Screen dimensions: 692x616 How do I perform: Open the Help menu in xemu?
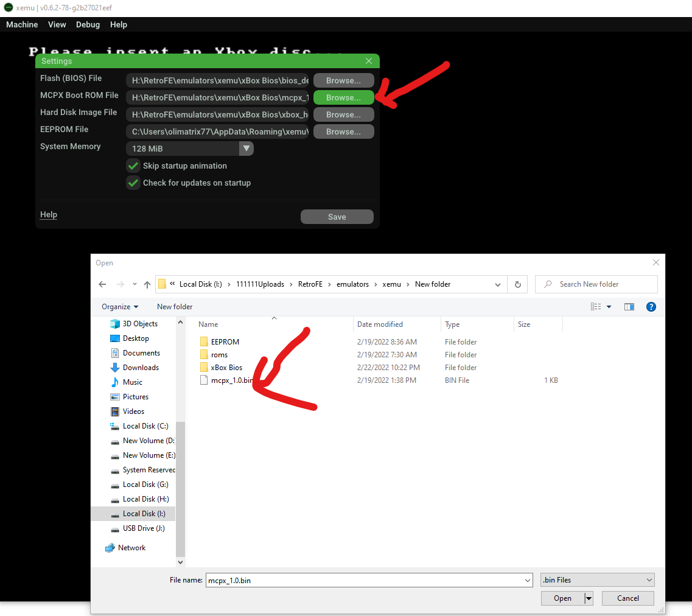click(118, 25)
